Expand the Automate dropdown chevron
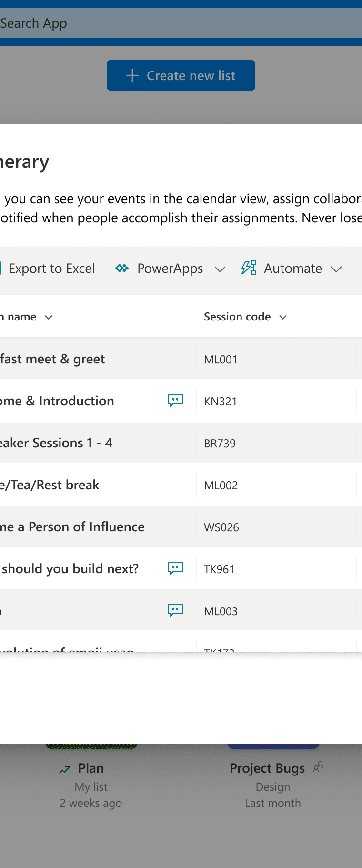 click(336, 269)
